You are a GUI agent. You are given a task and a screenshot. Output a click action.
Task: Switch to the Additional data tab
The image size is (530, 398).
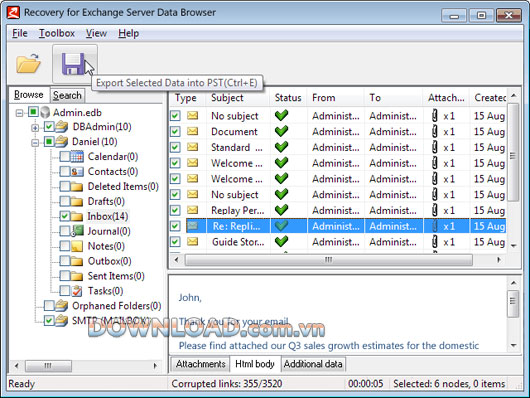tap(313, 364)
